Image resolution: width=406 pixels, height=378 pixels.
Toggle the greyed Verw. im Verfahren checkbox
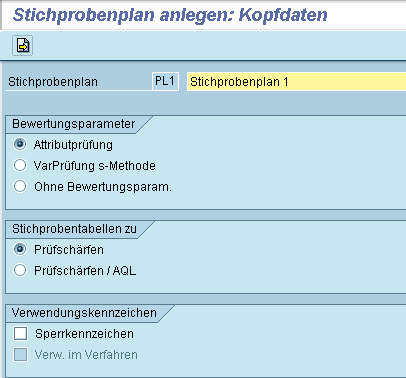click(x=20, y=355)
